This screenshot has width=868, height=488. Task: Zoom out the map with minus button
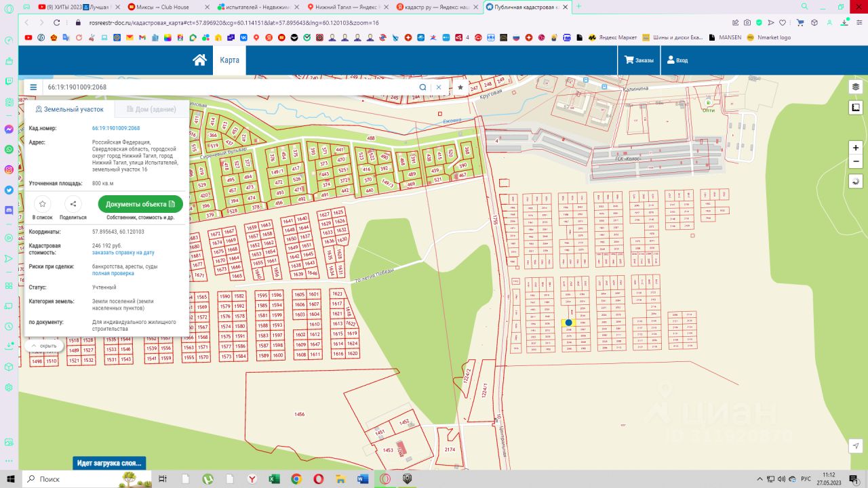tap(856, 162)
